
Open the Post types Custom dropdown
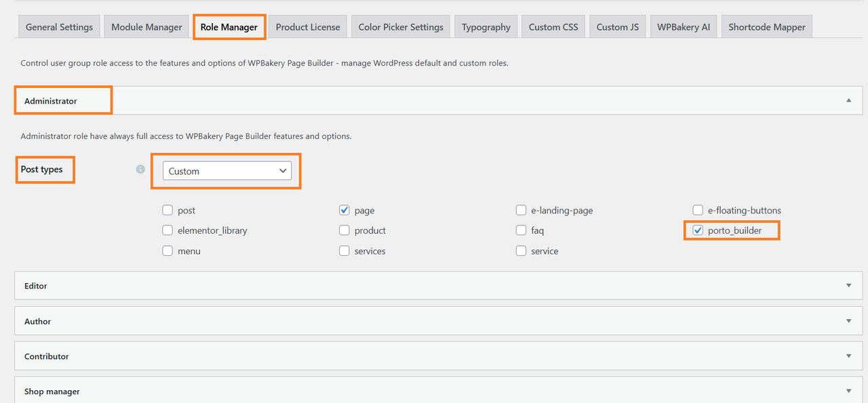click(227, 171)
